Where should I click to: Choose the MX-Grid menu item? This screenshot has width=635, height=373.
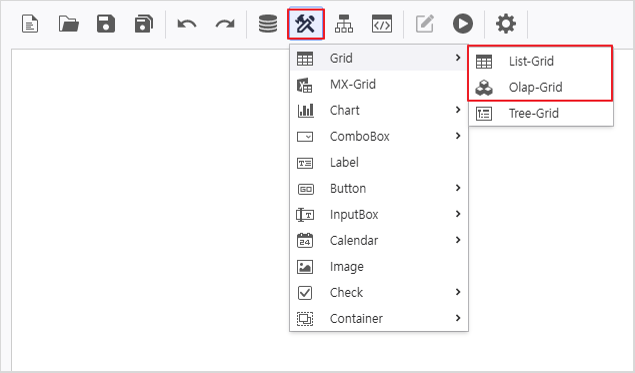tap(379, 84)
